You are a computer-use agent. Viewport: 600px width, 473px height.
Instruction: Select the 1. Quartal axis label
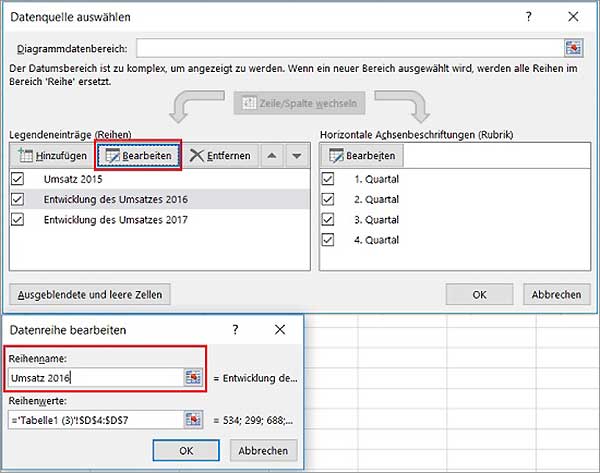click(377, 179)
